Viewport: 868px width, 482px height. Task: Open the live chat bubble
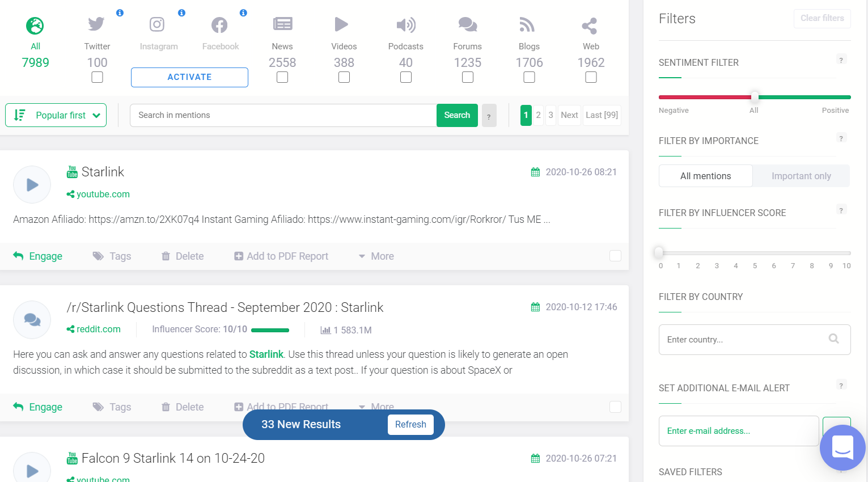(x=842, y=447)
